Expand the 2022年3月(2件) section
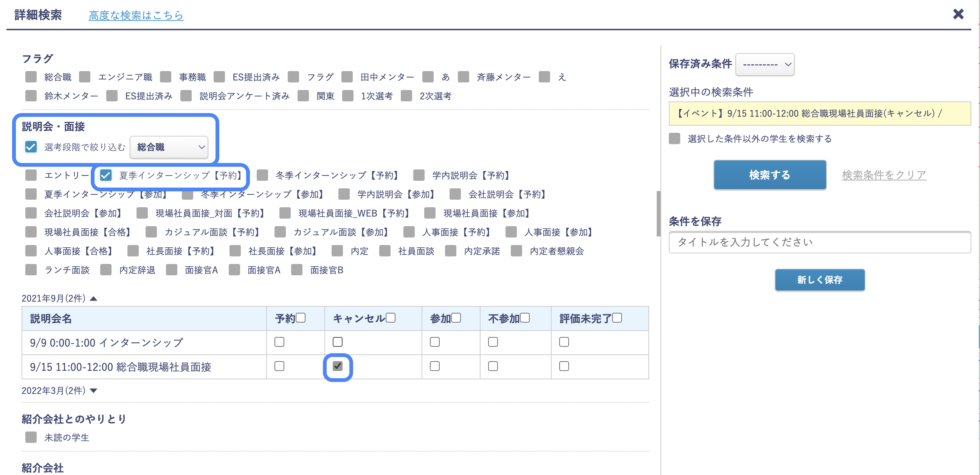 click(x=94, y=390)
